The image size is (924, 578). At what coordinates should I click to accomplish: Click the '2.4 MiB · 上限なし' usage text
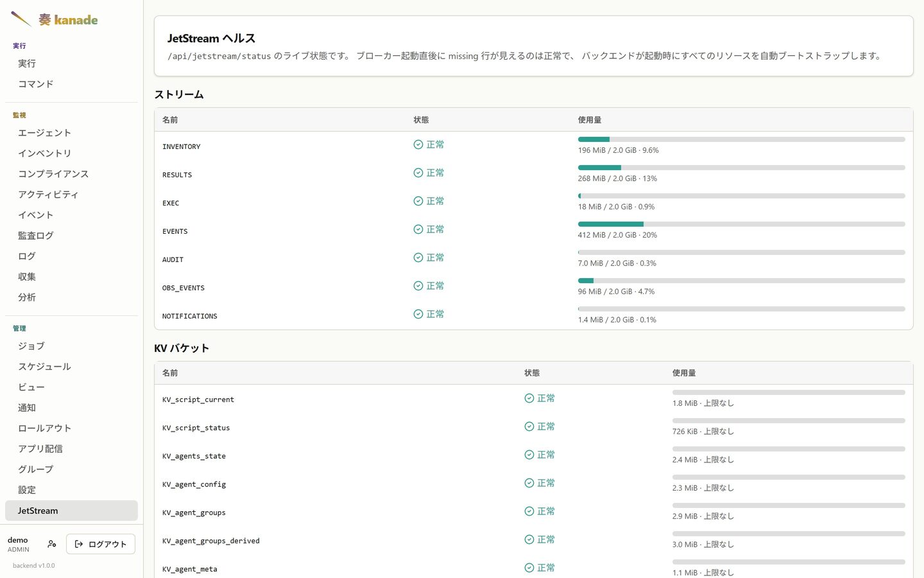[703, 460]
